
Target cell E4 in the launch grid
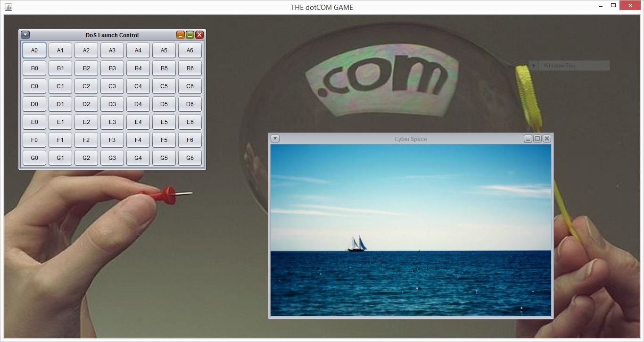point(138,122)
